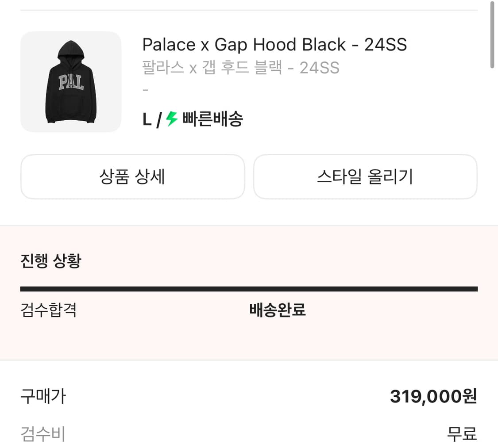Screen dimensions: 498x448
Task: Click the product name Palace x Gap Hood Black
Action: tap(274, 44)
